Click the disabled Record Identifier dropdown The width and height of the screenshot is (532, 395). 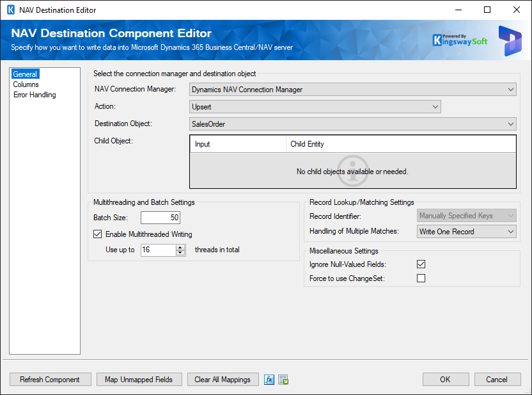point(467,216)
